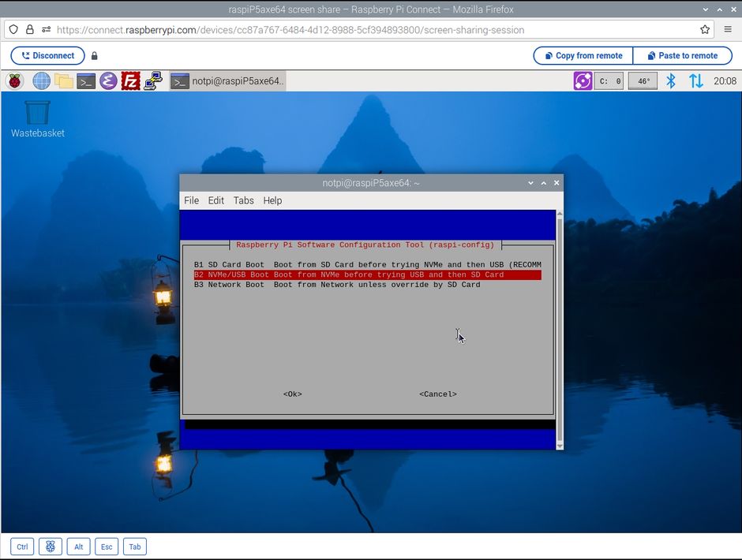
Task: Open the Bluetooth tray menu
Action: [x=670, y=81]
